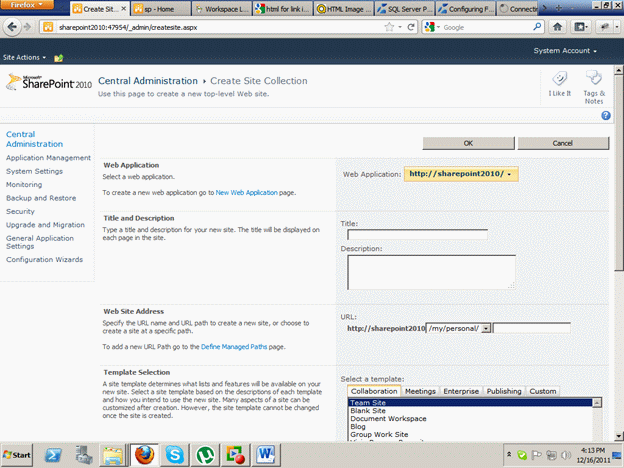Open Windows Explorer taskbar icon
The image size is (624, 468).
pyautogui.click(x=113, y=455)
